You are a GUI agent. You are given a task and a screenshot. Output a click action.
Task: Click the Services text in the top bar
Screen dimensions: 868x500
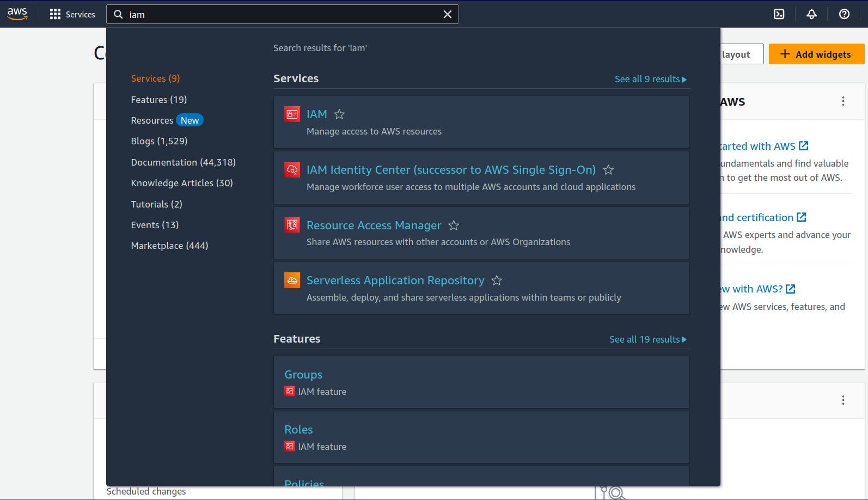pyautogui.click(x=80, y=15)
